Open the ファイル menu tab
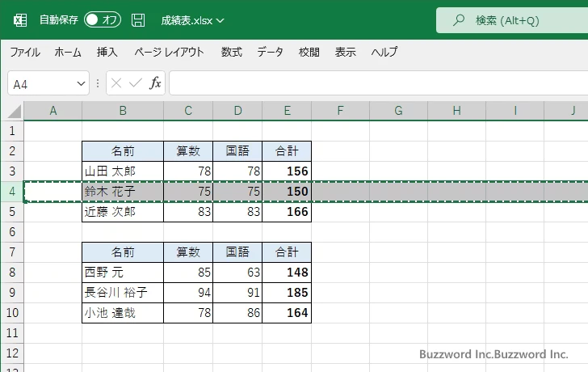588x372 pixels. point(24,52)
